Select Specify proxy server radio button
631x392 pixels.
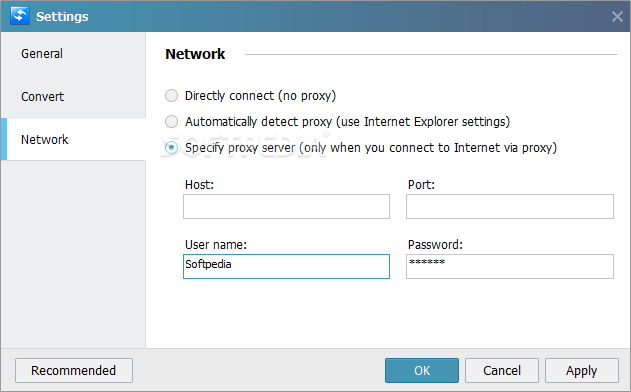[171, 147]
